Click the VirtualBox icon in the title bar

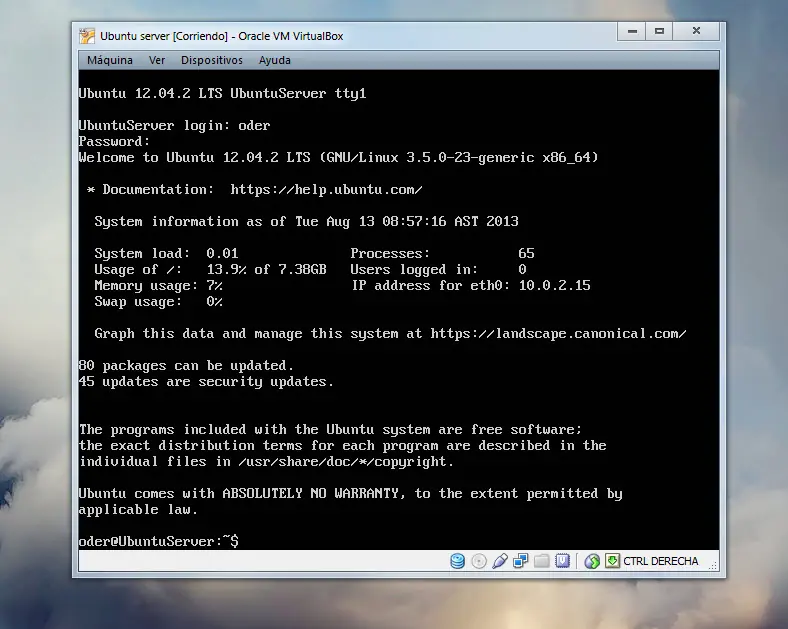tap(87, 36)
